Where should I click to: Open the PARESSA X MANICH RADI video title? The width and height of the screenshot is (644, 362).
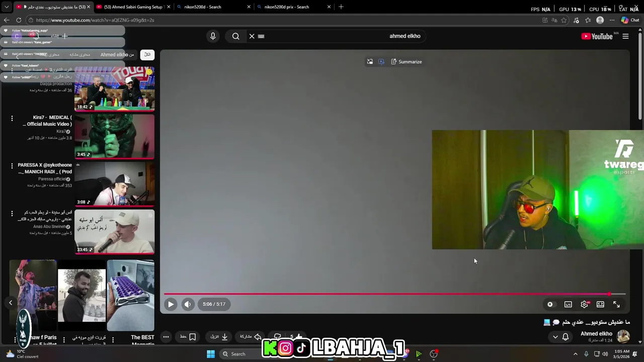click(x=45, y=168)
